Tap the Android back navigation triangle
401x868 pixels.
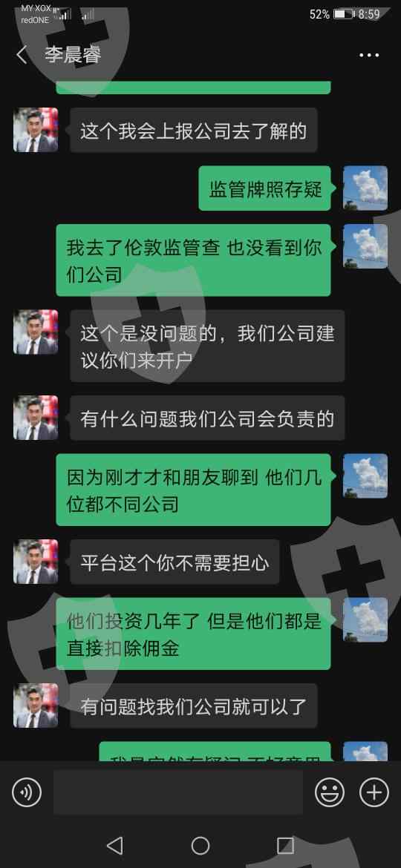[x=114, y=845]
